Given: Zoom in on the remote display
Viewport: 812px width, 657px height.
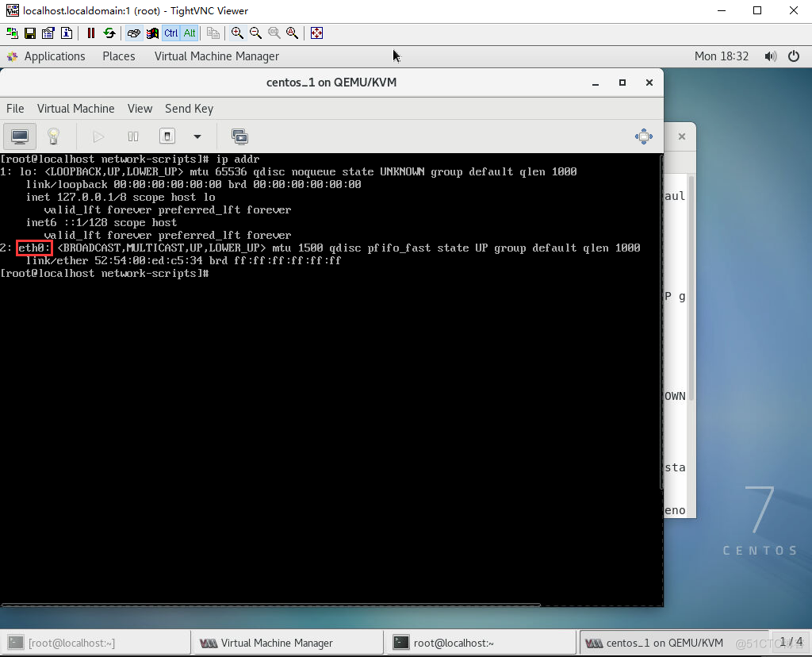Looking at the screenshot, I should click(x=237, y=33).
